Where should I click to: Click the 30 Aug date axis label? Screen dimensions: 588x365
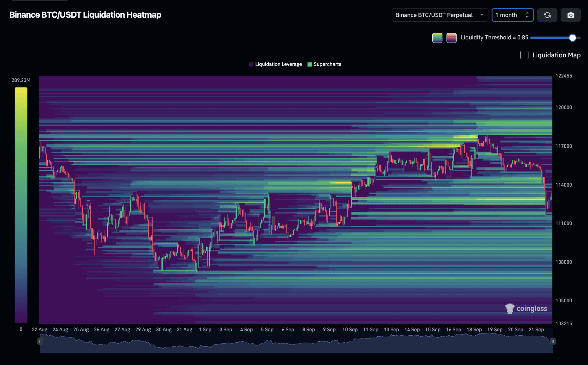point(164,330)
